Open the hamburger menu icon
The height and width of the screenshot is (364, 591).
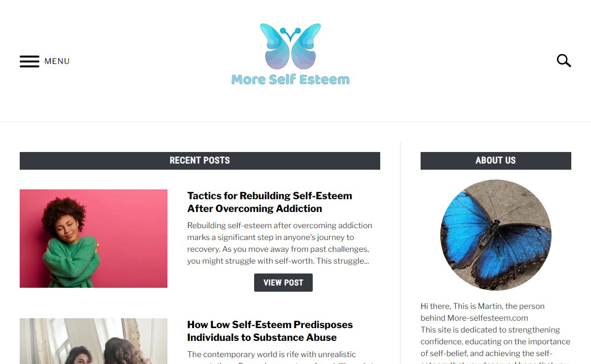click(x=30, y=61)
